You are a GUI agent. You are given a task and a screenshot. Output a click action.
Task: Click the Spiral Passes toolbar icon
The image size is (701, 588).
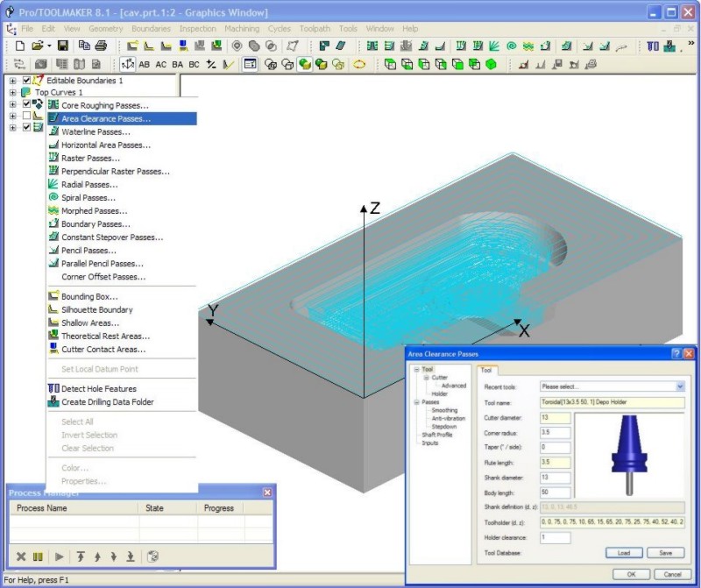512,46
